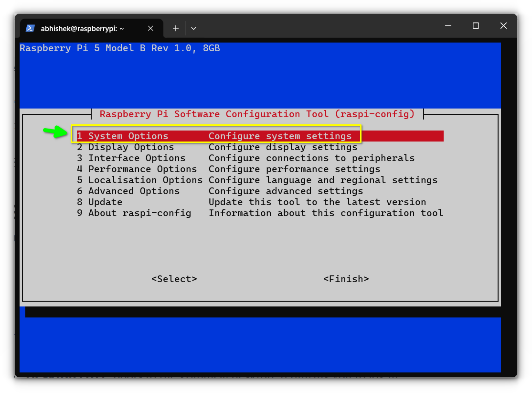The image size is (532, 393).
Task: Open the new tab dropdown chevron
Action: coord(193,29)
